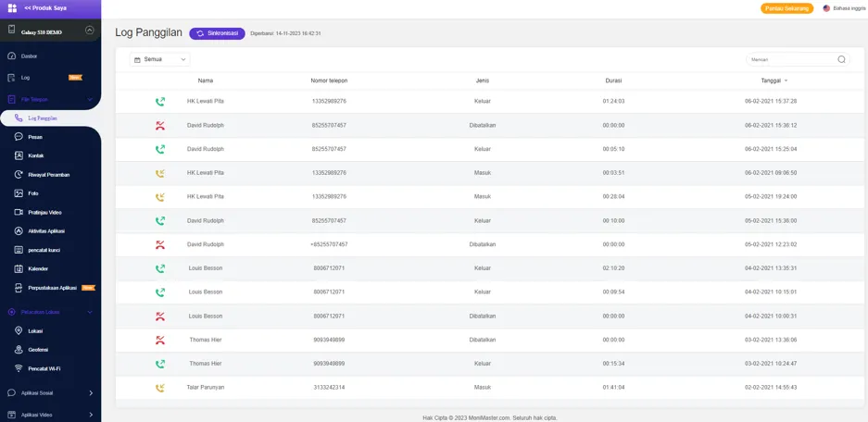
Task: Click the Kalender sidebar icon
Action: (19, 268)
